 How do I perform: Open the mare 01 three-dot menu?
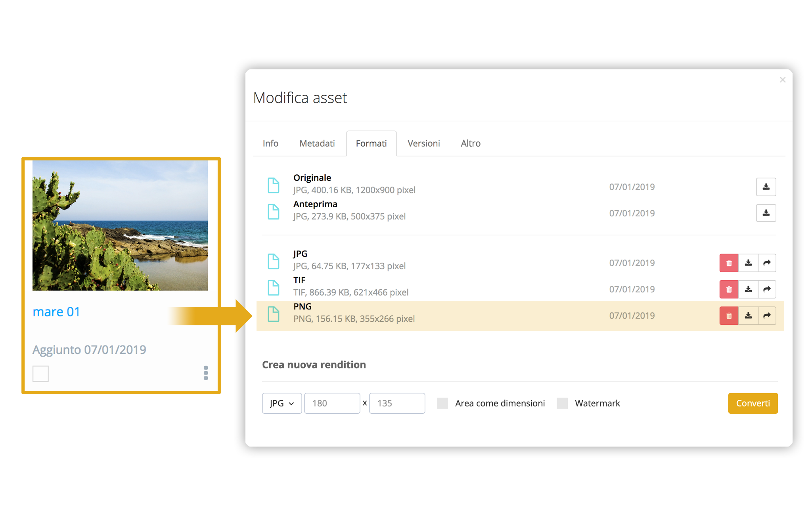206,373
